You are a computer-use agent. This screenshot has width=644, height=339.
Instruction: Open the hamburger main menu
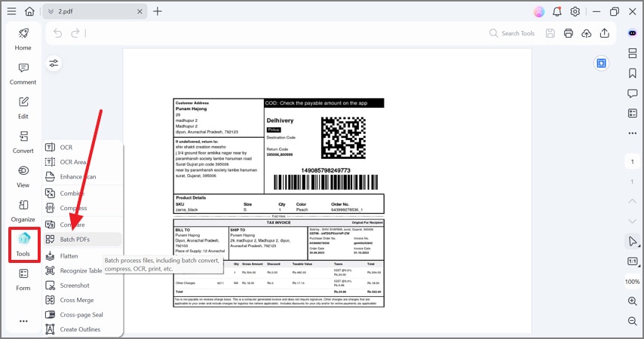click(11, 11)
